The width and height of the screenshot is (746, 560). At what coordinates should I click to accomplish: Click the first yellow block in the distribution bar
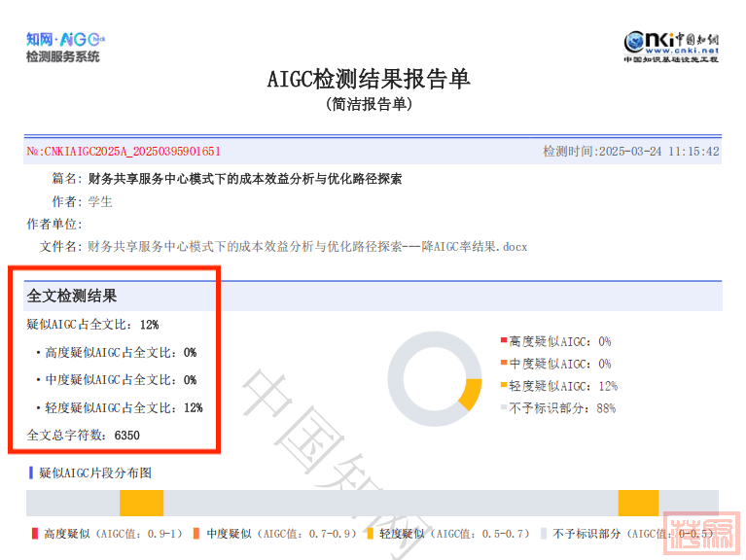141,503
